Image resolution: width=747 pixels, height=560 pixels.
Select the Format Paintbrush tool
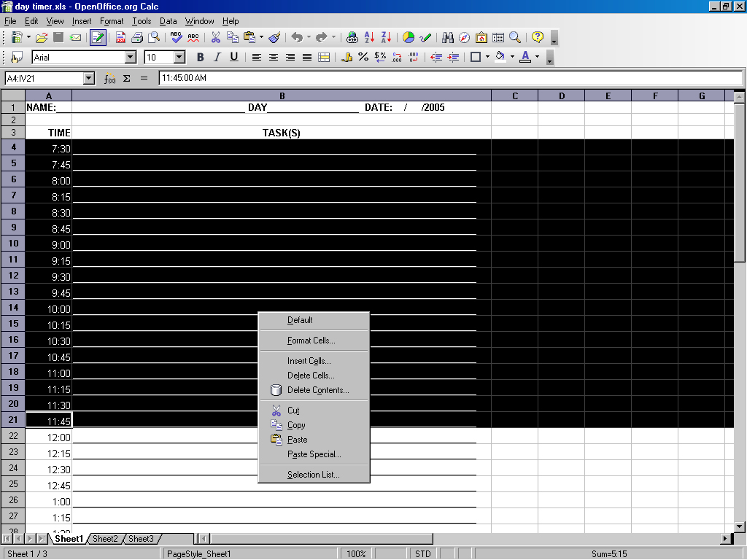[275, 38]
